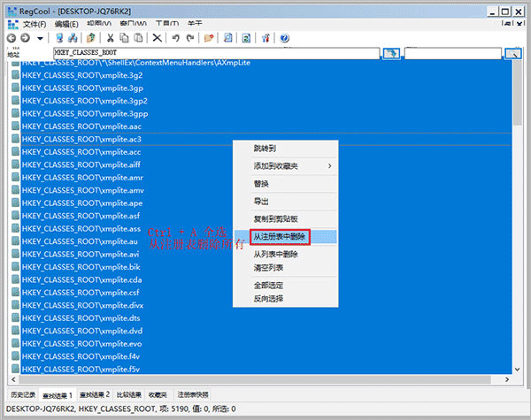Click the Undo toolbar icon

coord(175,38)
